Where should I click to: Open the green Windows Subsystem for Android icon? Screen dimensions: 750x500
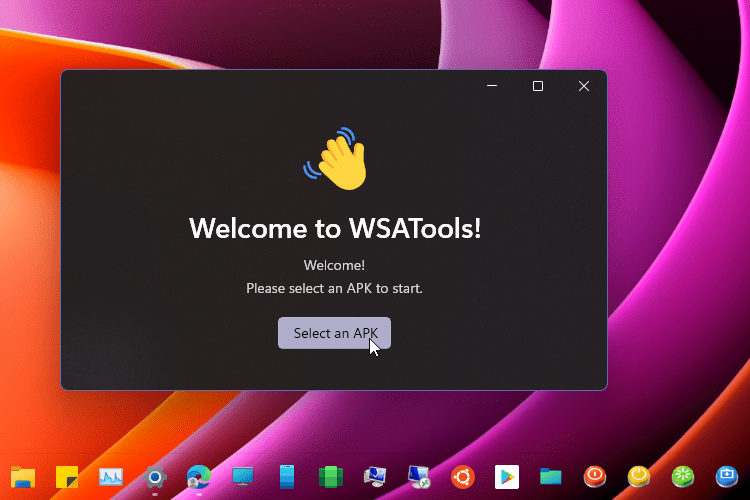pyautogui.click(x=331, y=477)
